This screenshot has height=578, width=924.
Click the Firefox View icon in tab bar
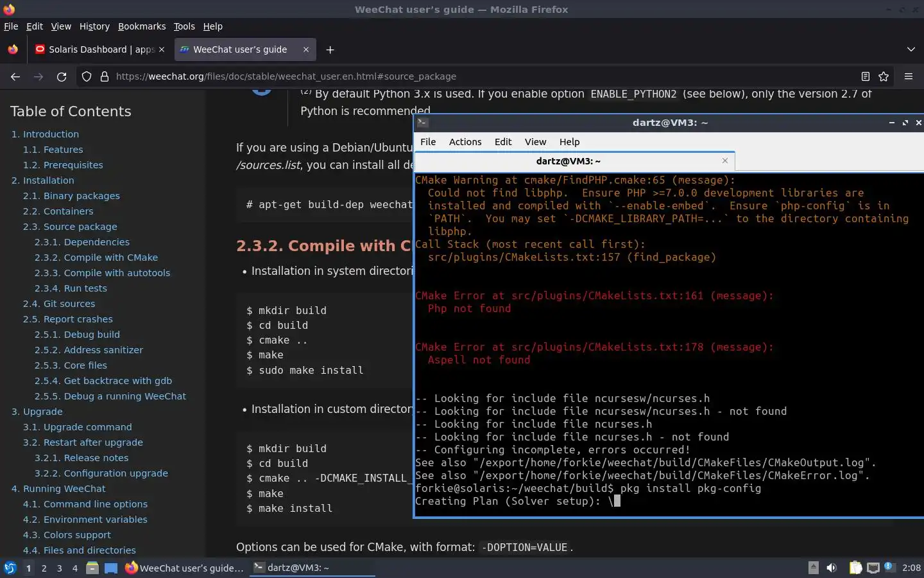[x=13, y=49]
